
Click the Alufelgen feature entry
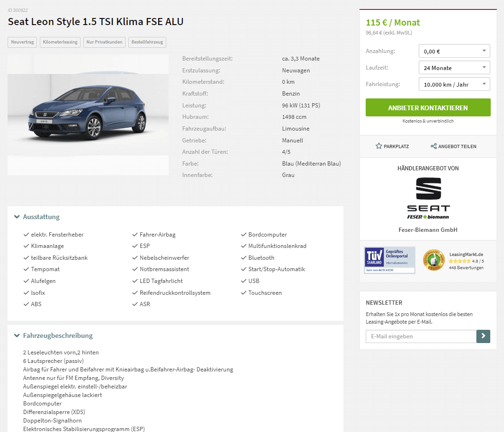[43, 281]
